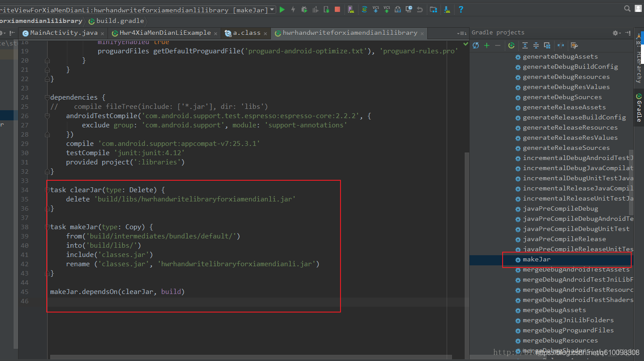This screenshot has width=644, height=361.
Task: Select generateDebugBuildConfig Gradle task
Action: tap(570, 67)
